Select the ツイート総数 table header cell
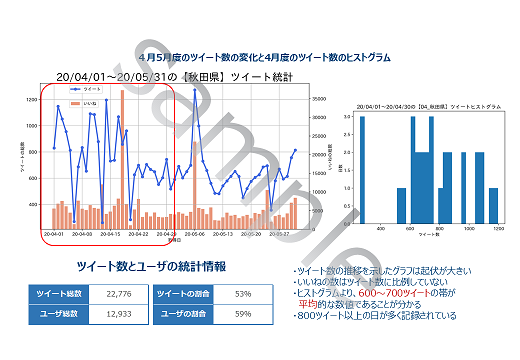The width and height of the screenshot is (520, 360). point(59,294)
